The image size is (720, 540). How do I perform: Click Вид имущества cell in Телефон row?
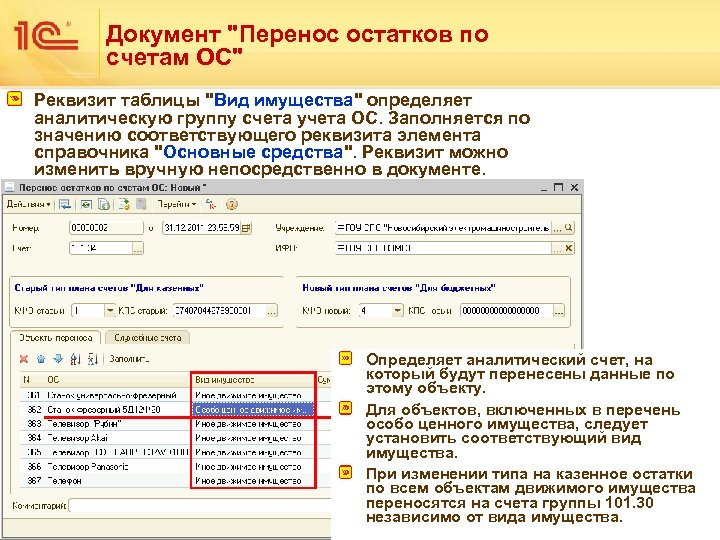point(253,481)
